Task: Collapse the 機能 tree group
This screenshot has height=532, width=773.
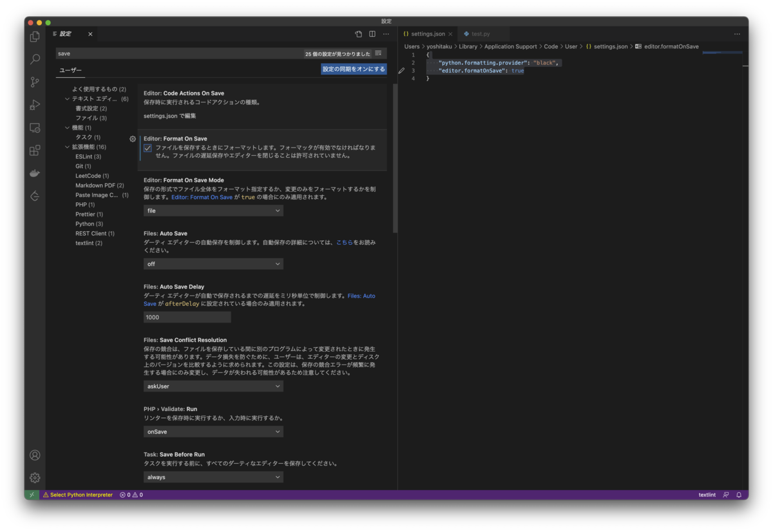Action: point(67,128)
